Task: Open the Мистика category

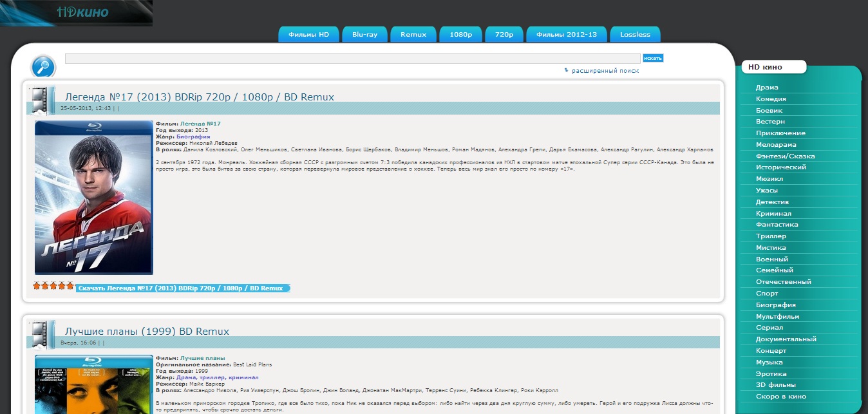Action: click(771, 248)
